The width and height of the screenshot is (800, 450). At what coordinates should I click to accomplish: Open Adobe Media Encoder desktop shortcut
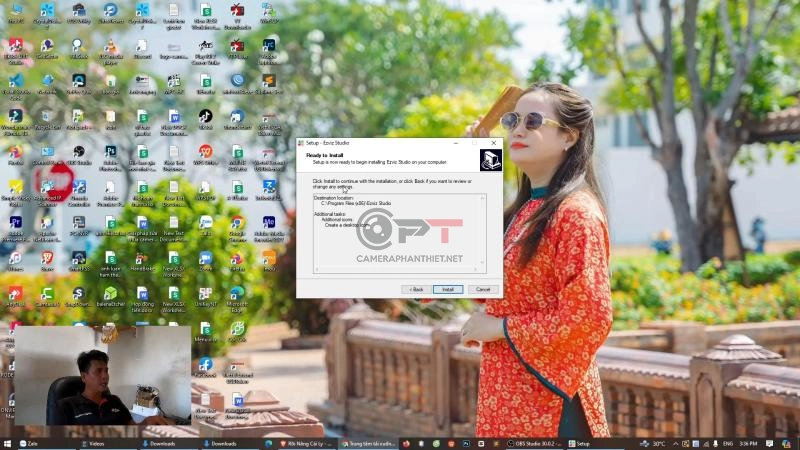click(269, 227)
